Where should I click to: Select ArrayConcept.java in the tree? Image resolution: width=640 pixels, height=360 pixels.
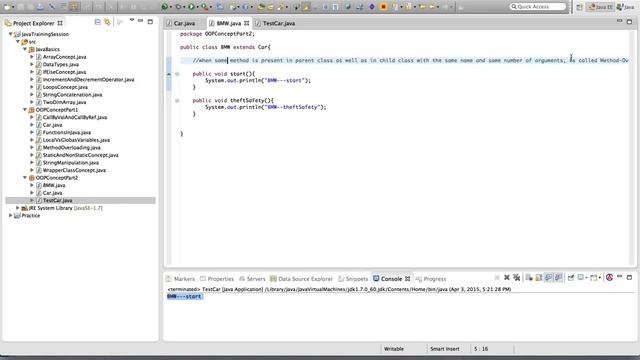(x=64, y=57)
